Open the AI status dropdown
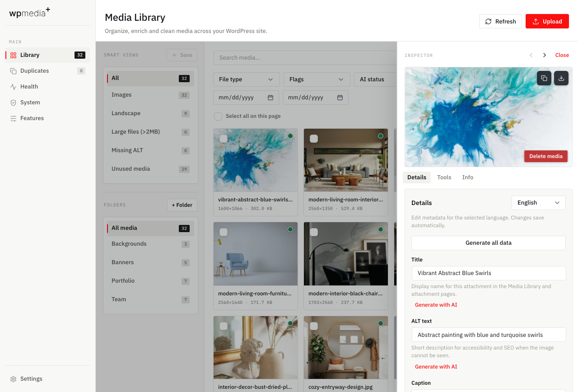 [376, 79]
